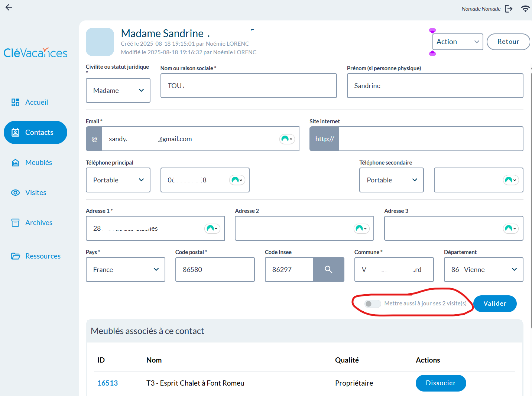The width and height of the screenshot is (532, 396).
Task: Click the logout icon next to Nomade
Action: pos(509,9)
